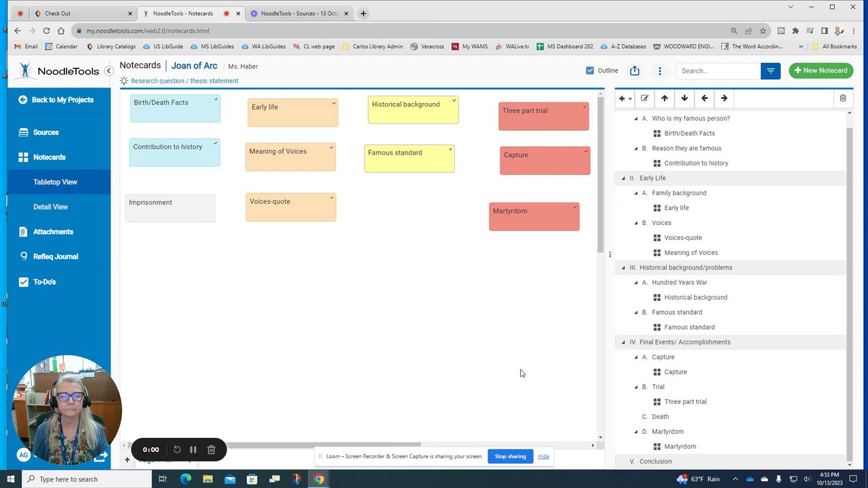Collapse A. Family background outline item
The image size is (868, 488).
pos(636,193)
